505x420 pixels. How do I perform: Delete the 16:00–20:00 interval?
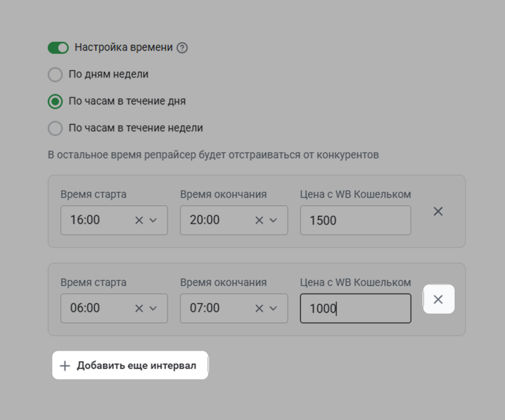[437, 211]
